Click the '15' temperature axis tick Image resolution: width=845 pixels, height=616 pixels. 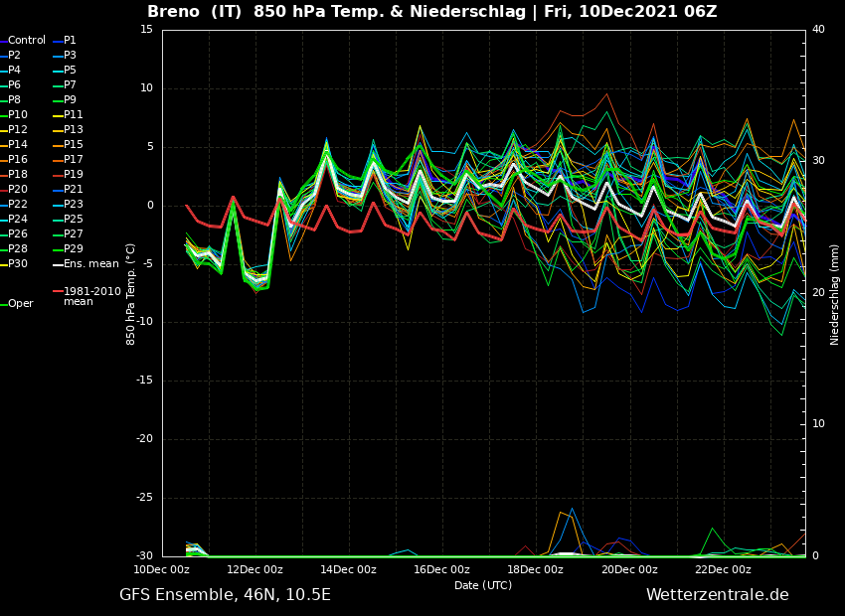click(x=146, y=30)
